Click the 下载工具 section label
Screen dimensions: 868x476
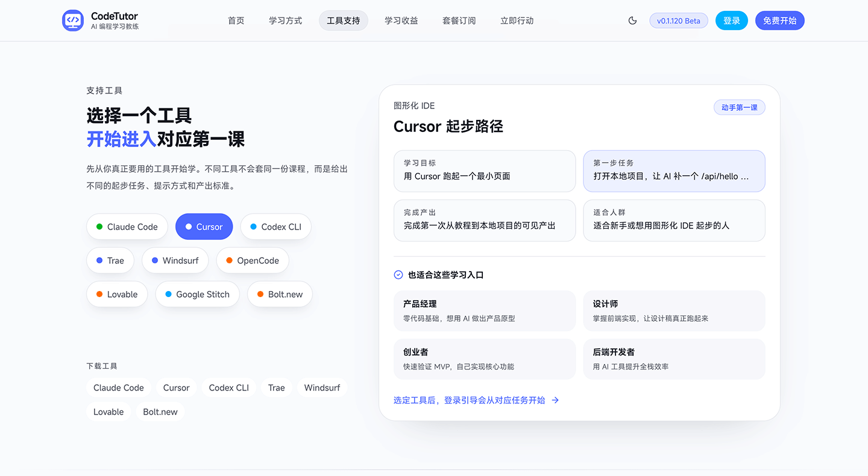click(102, 366)
